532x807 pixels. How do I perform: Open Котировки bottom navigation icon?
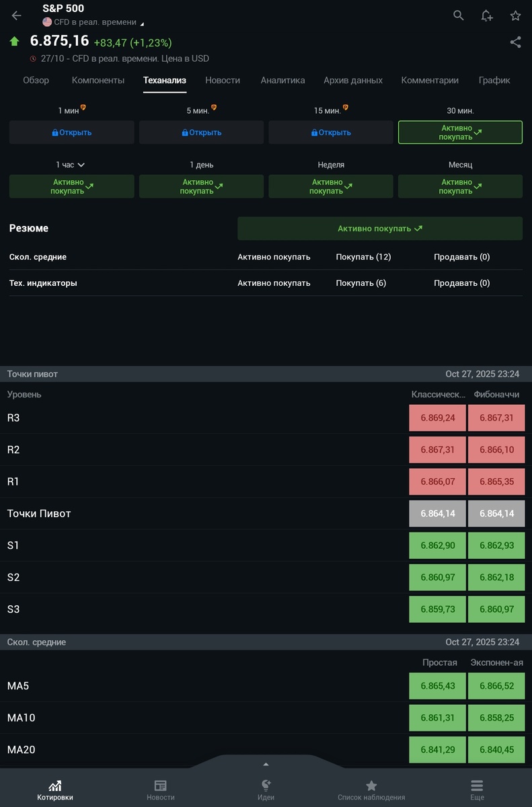point(55,785)
